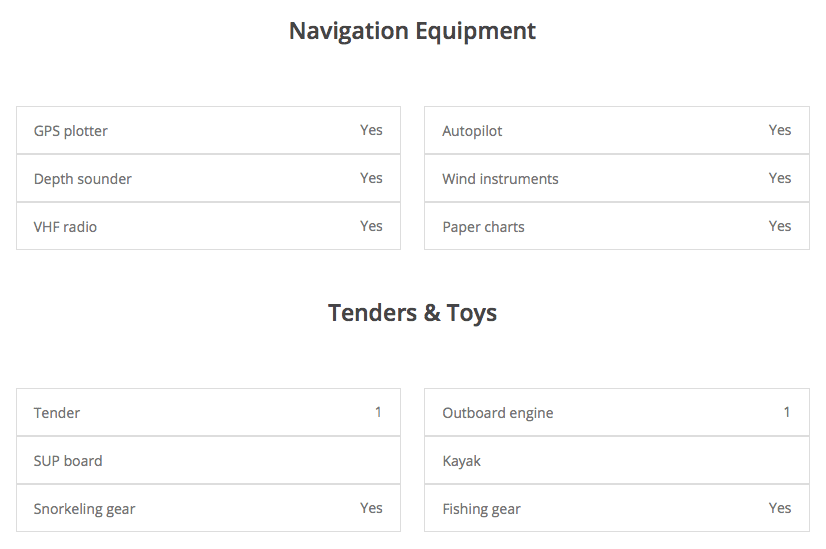Click the Outboard engine row
Viewport: 826px width, 549px height.
(x=616, y=413)
